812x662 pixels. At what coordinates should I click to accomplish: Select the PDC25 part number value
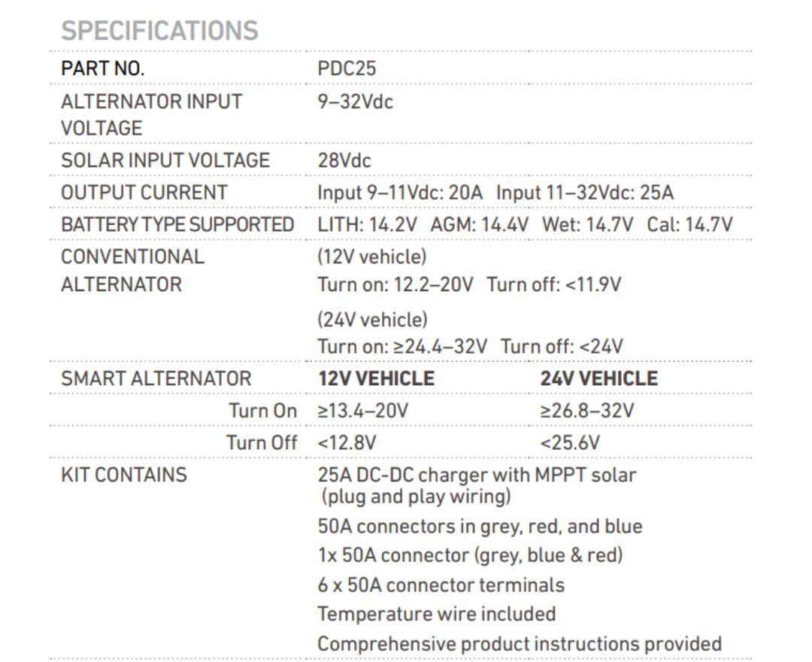pyautogui.click(x=347, y=68)
